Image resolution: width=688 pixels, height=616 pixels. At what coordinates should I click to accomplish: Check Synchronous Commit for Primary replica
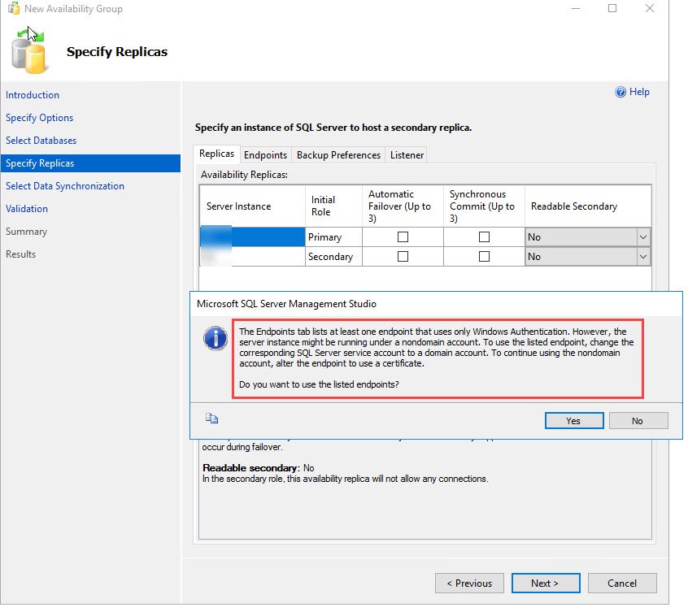coord(484,236)
